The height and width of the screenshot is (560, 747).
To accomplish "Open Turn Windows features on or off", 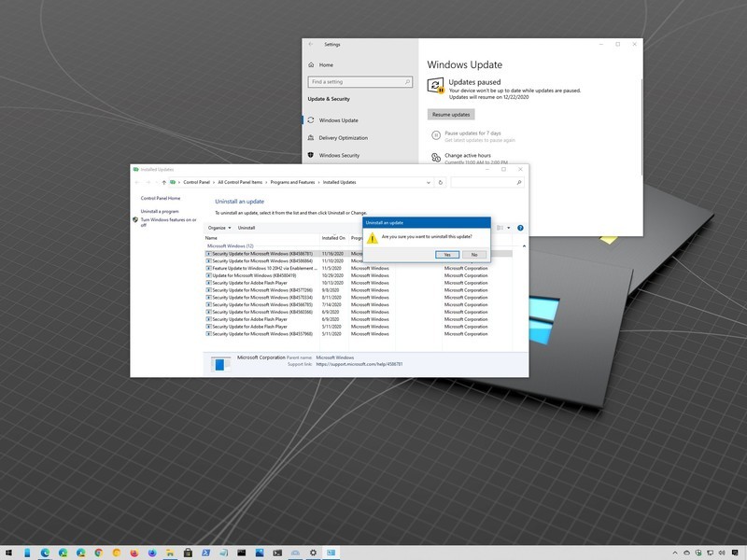I will (x=168, y=222).
